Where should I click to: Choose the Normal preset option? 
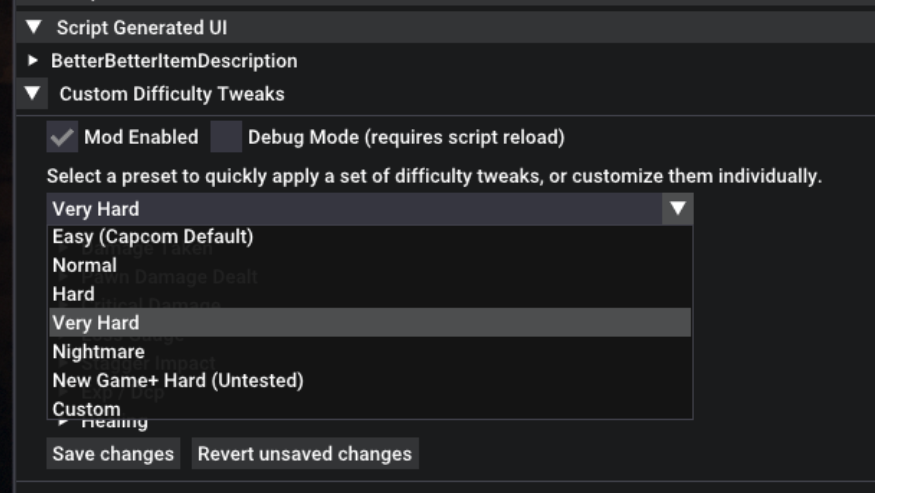coord(85,266)
